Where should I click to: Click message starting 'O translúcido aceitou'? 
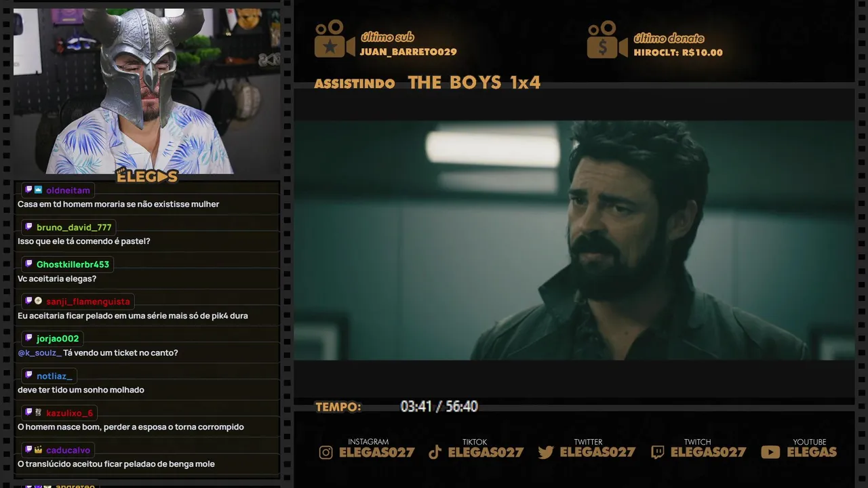pos(116,464)
